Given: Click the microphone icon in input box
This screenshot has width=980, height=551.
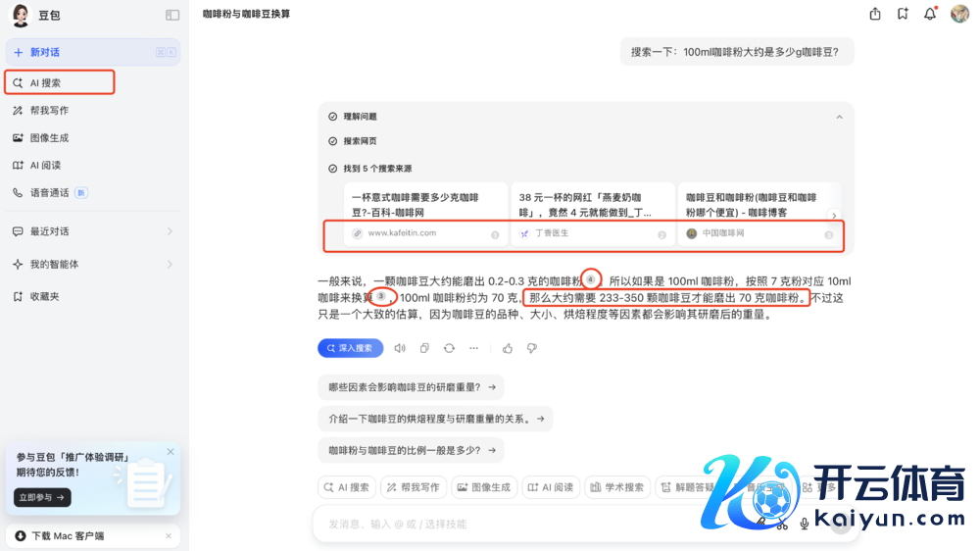Looking at the screenshot, I should point(805,525).
